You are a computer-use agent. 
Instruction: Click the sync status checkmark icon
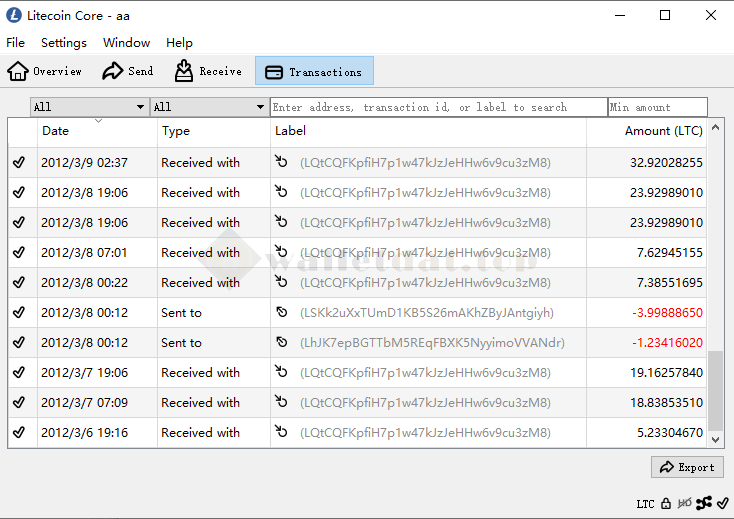pos(723,503)
